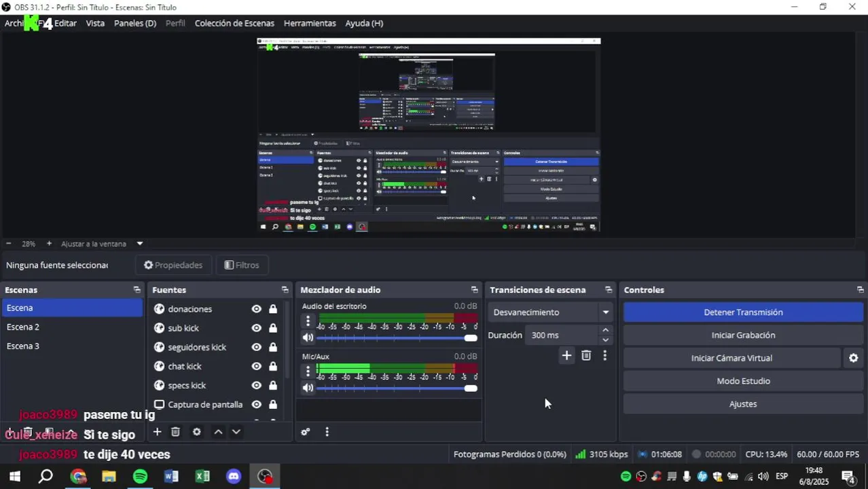Viewport: 868px width, 489px height.
Task: Open Chrome from the taskbar
Action: coord(79,476)
